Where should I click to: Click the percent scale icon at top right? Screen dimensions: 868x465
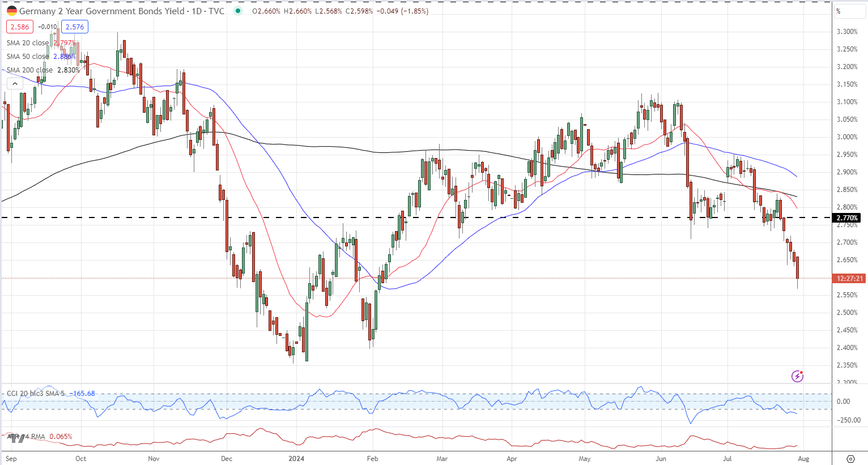pos(839,11)
